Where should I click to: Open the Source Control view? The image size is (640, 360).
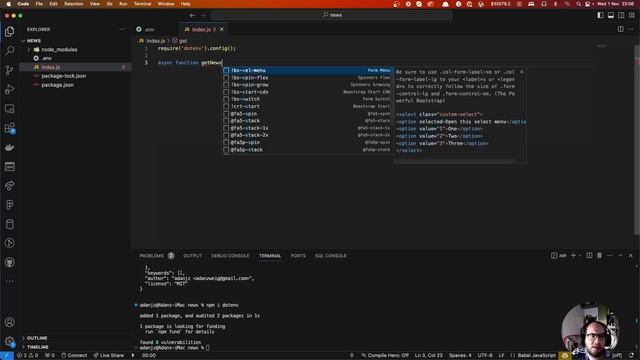(x=9, y=70)
